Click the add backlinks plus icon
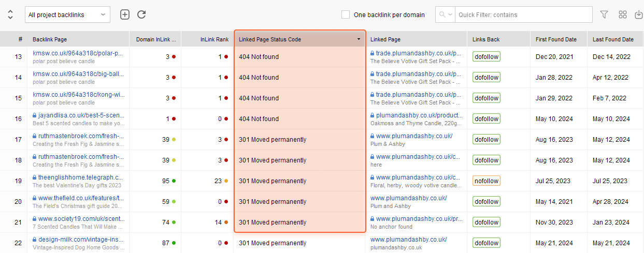The image size is (644, 253). pos(124,14)
